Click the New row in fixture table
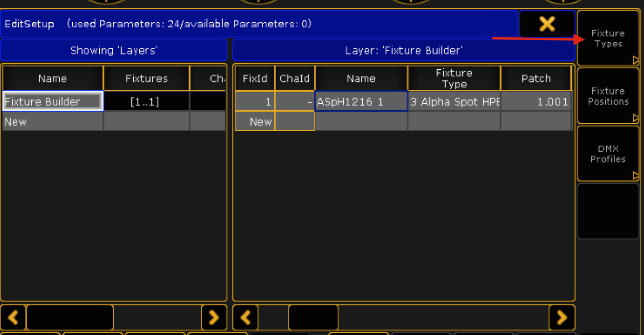644x335 pixels. (255, 122)
